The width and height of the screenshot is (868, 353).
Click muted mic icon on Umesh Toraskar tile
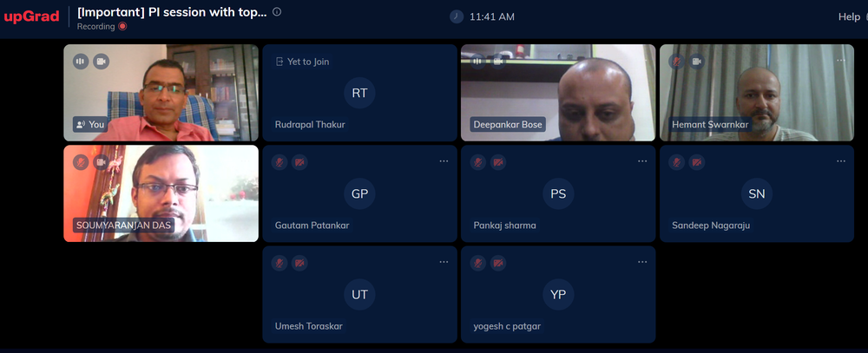pyautogui.click(x=279, y=262)
